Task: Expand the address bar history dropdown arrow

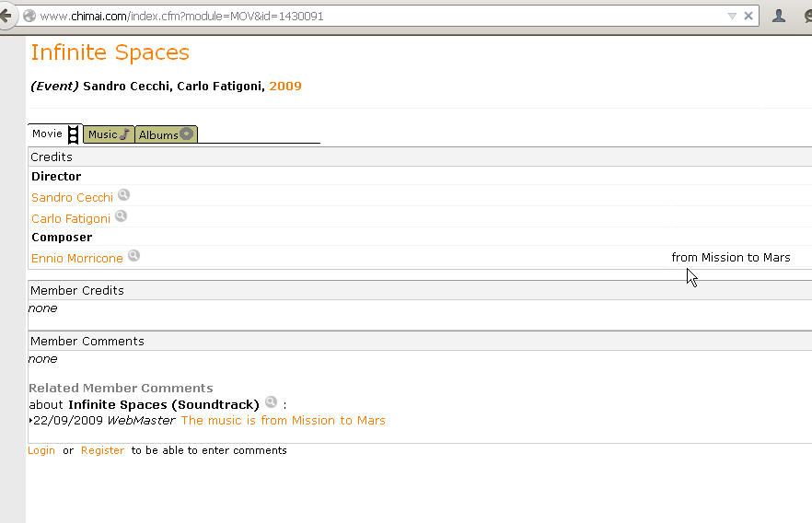Action: (x=732, y=16)
